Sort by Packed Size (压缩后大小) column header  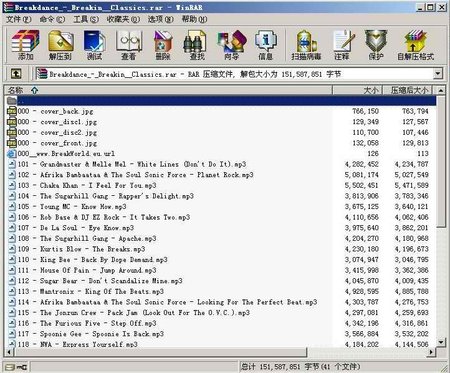407,90
